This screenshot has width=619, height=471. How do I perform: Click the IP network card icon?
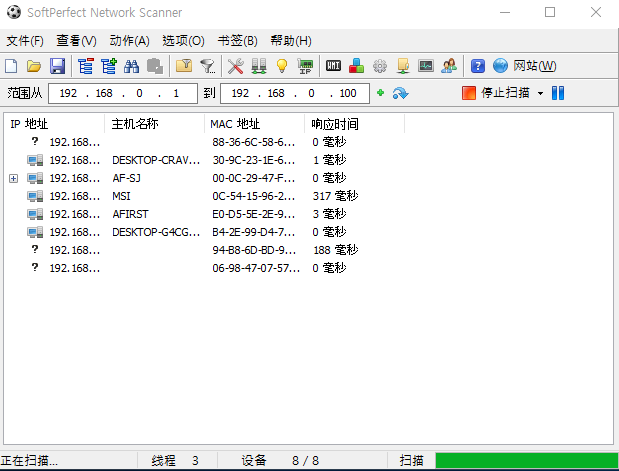tap(305, 66)
